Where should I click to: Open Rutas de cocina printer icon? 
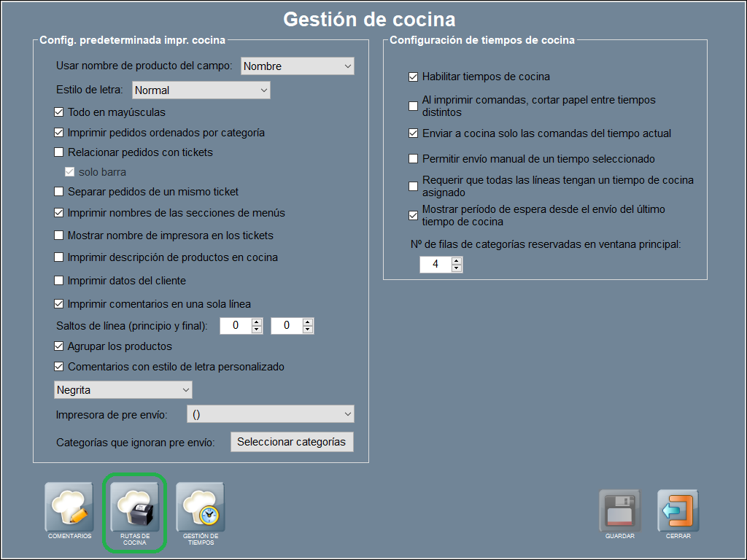pyautogui.click(x=135, y=507)
